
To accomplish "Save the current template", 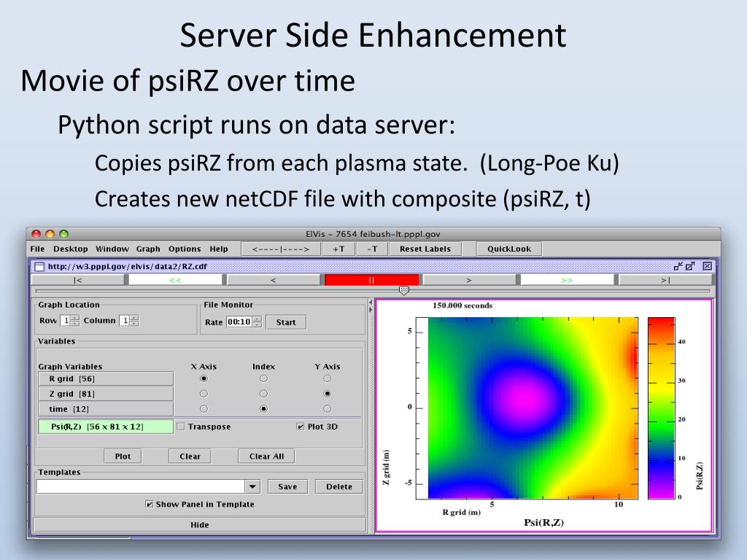I will (x=287, y=486).
